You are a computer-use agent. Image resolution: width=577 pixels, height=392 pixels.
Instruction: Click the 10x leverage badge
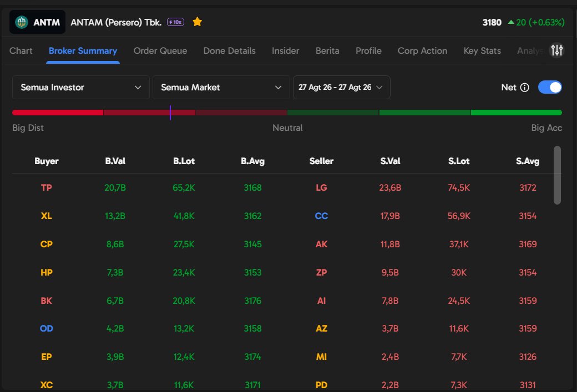click(175, 22)
